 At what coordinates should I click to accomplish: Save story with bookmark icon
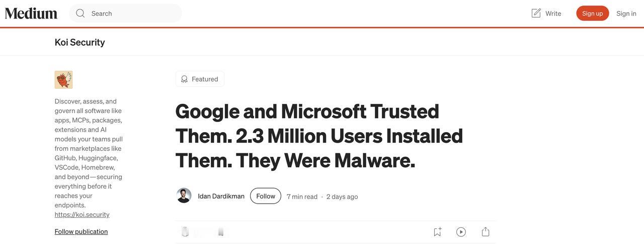[437, 232]
